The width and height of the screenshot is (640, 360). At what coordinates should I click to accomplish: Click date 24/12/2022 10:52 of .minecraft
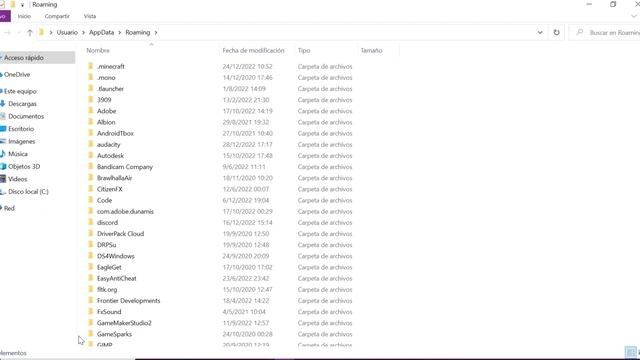[x=247, y=67]
